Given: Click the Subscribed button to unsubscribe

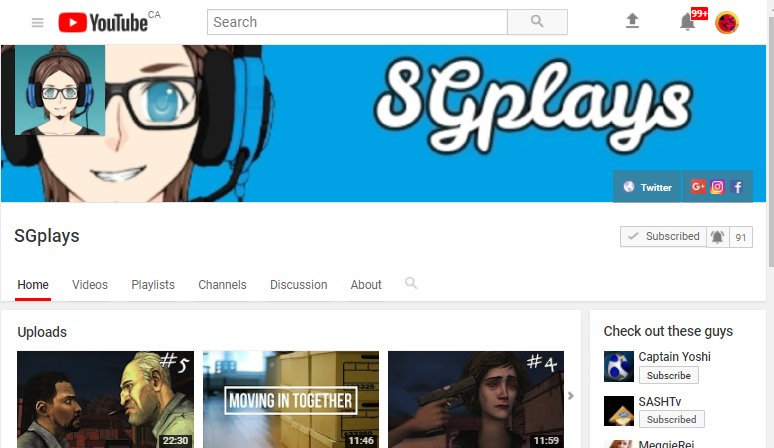Looking at the screenshot, I should tap(663, 236).
